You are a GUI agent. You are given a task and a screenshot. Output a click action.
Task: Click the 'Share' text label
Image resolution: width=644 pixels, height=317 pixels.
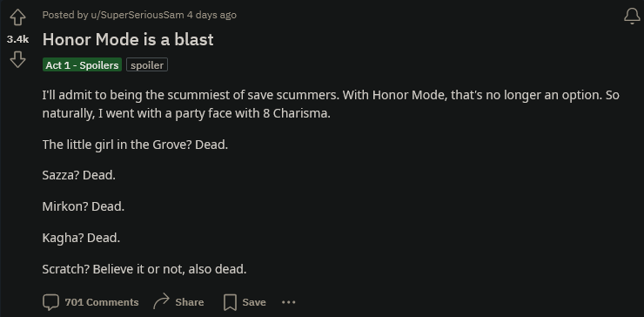pyautogui.click(x=190, y=302)
